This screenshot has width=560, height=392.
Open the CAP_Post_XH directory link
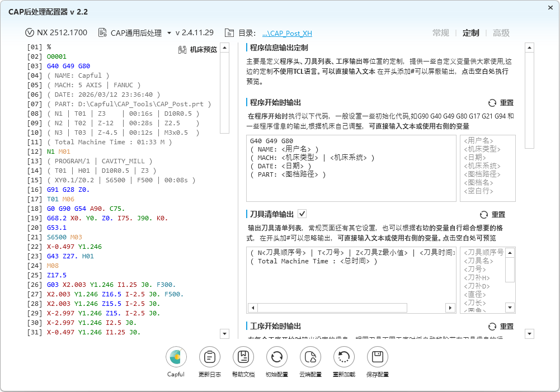pos(287,34)
